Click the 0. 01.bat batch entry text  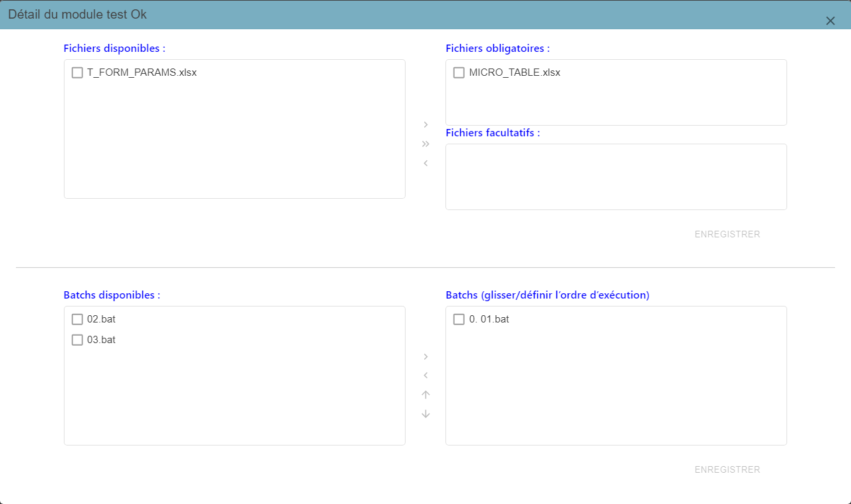pos(489,319)
